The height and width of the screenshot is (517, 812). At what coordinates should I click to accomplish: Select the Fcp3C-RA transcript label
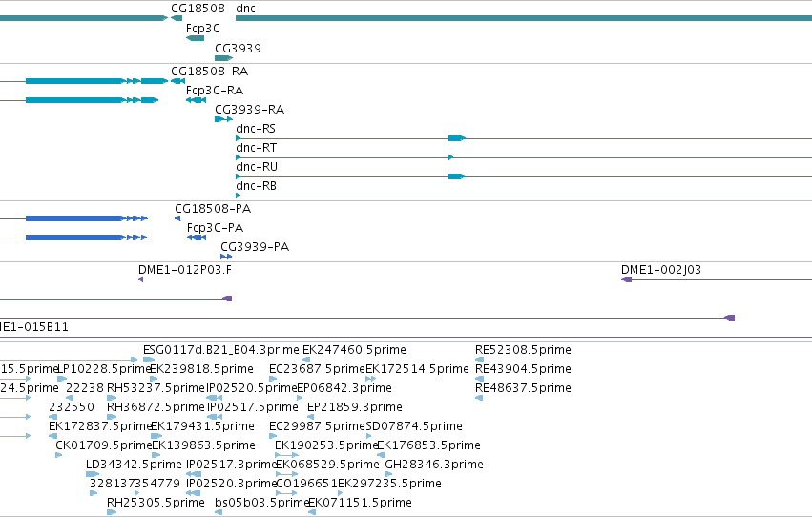215,91
